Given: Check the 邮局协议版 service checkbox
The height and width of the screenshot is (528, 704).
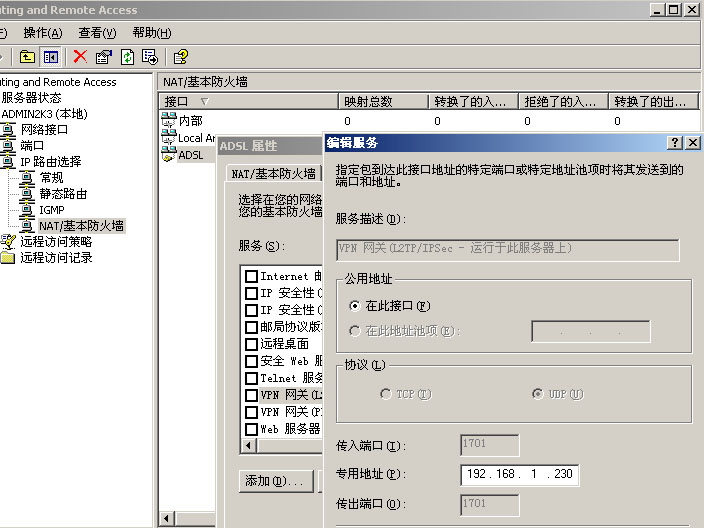Looking at the screenshot, I should click(251, 327).
